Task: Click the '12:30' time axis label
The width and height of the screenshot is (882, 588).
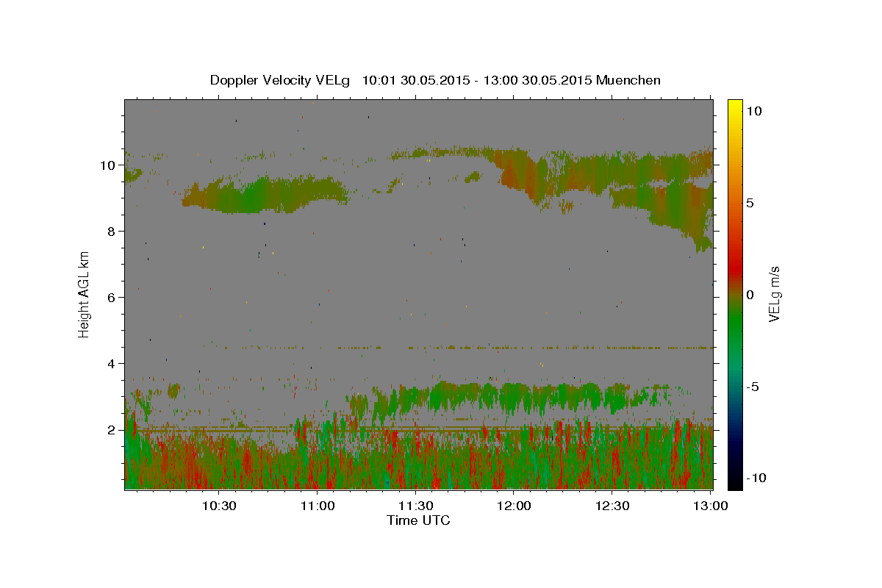Action: pos(612,506)
